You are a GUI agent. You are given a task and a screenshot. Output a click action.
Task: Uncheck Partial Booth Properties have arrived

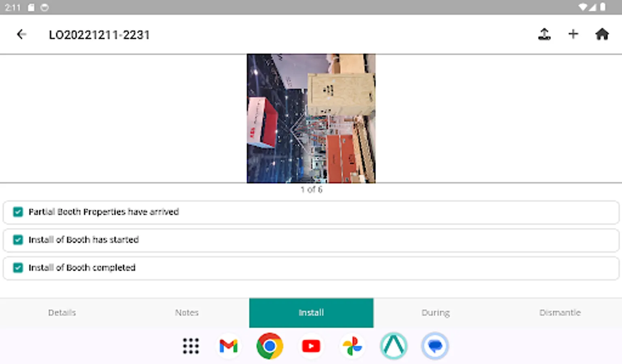pyautogui.click(x=18, y=212)
